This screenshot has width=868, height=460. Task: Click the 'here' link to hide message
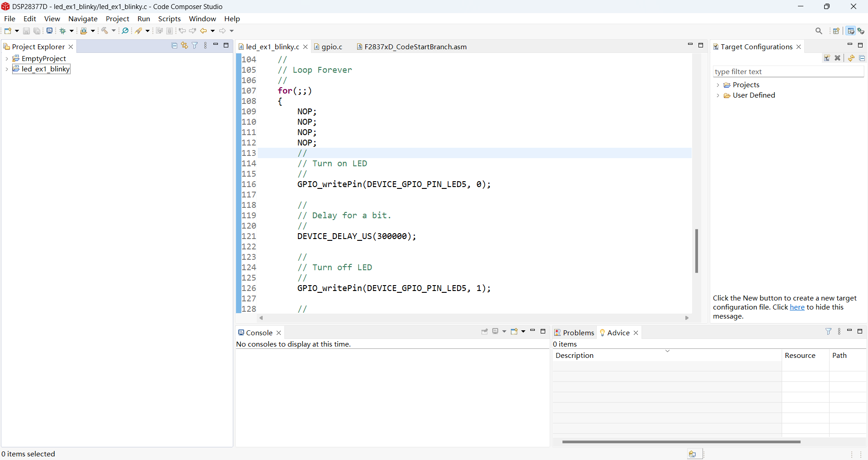pos(797,307)
